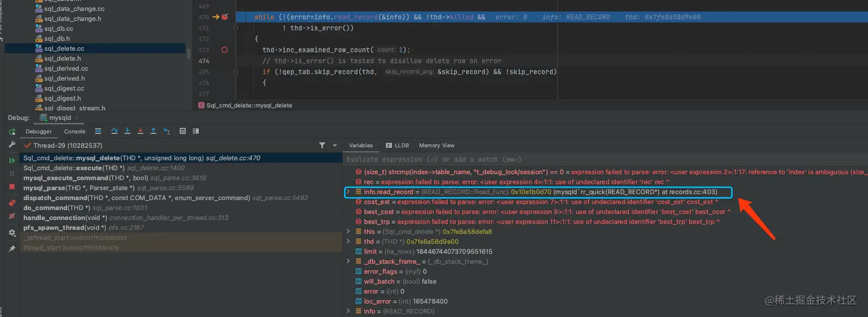This screenshot has height=317, width=868.
Task: Step over to next line
Action: point(114,131)
